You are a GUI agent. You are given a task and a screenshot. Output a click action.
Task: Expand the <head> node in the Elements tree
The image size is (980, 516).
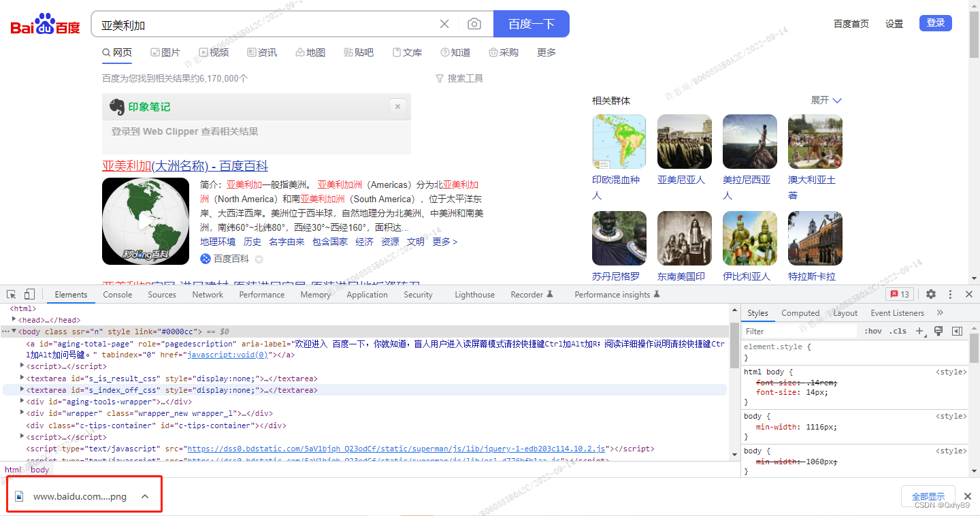[14, 319]
